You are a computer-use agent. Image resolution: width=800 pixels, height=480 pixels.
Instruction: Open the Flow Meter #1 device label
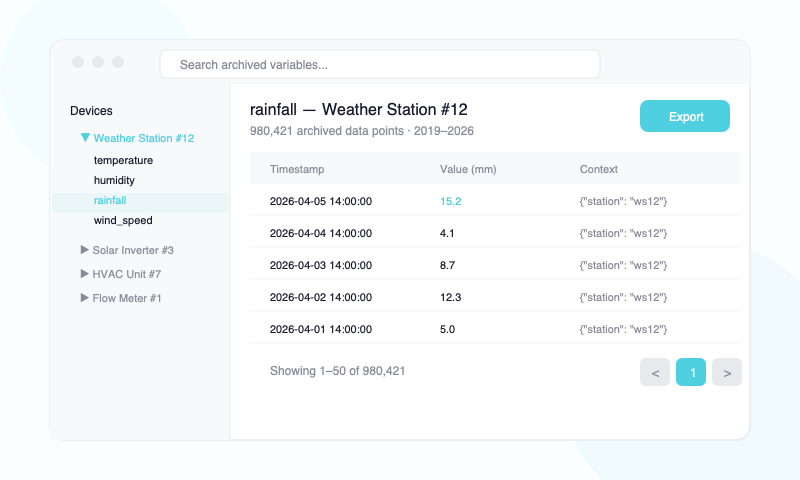pyautogui.click(x=127, y=298)
